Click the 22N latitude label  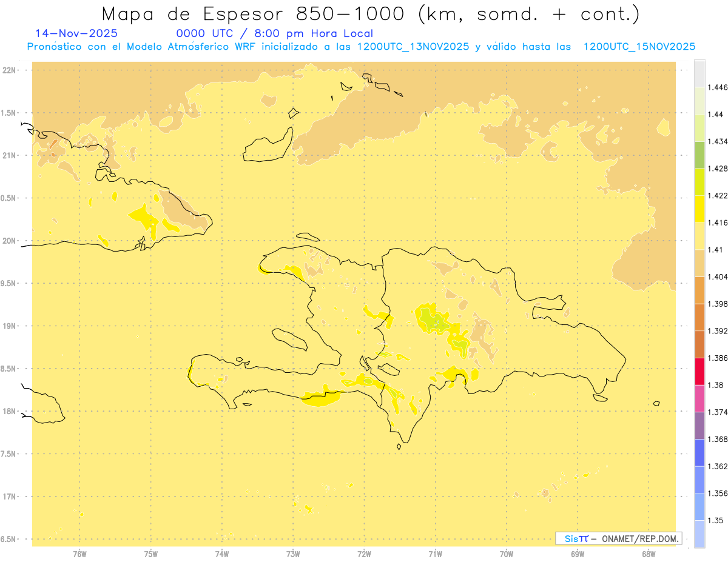click(x=10, y=70)
